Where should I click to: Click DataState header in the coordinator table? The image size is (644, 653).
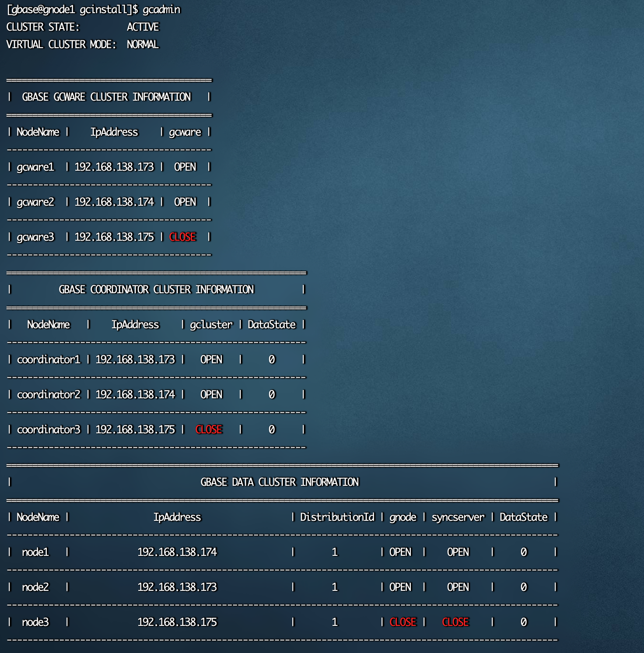(x=272, y=325)
